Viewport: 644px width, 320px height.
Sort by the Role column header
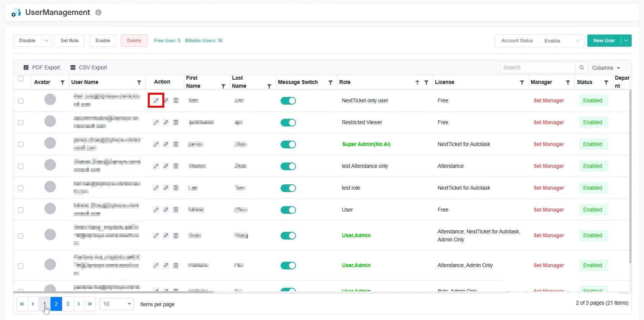(x=345, y=82)
